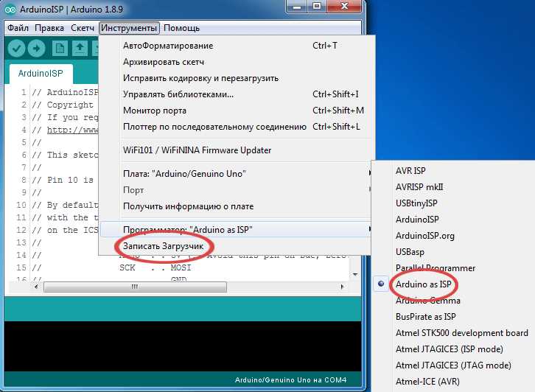
Task: Click the vertical scrollbar down arrow
Action: coord(355,275)
